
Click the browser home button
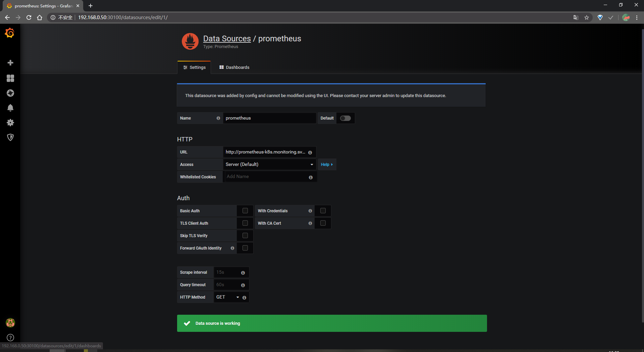click(40, 17)
